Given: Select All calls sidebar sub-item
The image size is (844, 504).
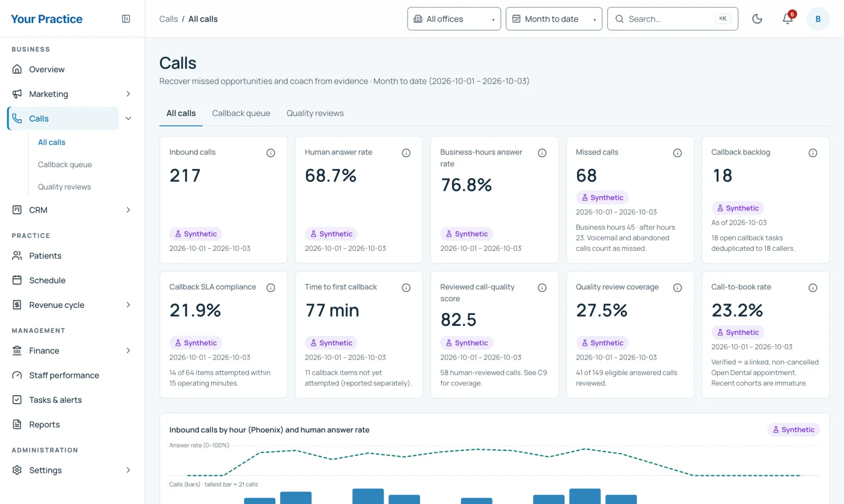Looking at the screenshot, I should point(52,142).
